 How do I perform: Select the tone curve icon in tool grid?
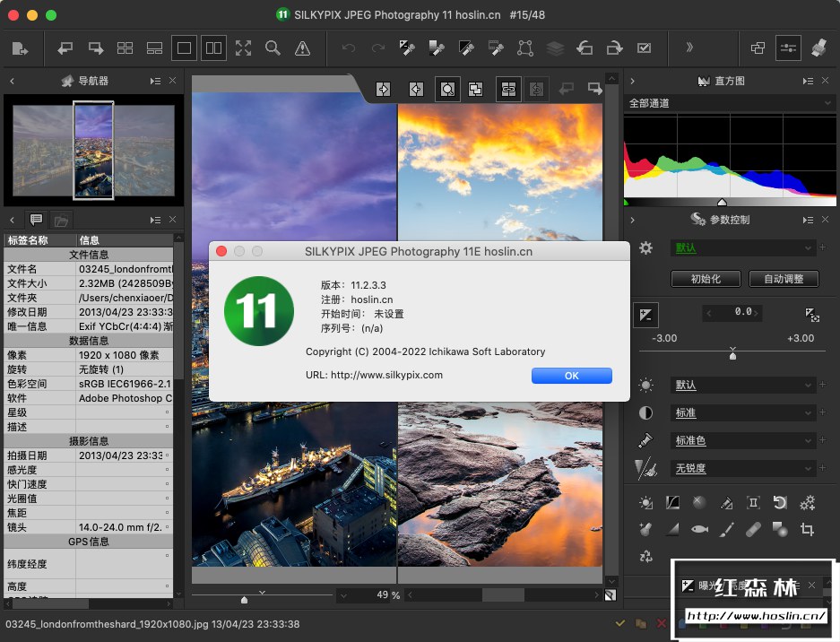tap(672, 503)
